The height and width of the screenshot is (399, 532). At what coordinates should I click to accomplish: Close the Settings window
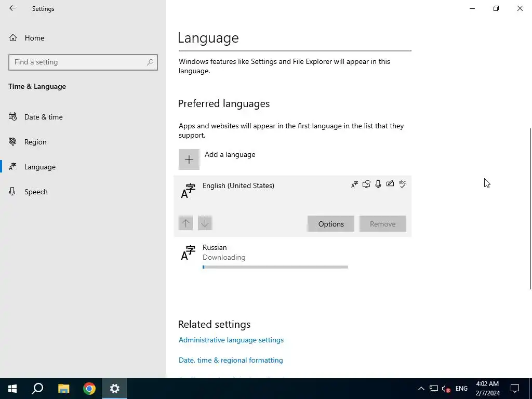(x=520, y=8)
